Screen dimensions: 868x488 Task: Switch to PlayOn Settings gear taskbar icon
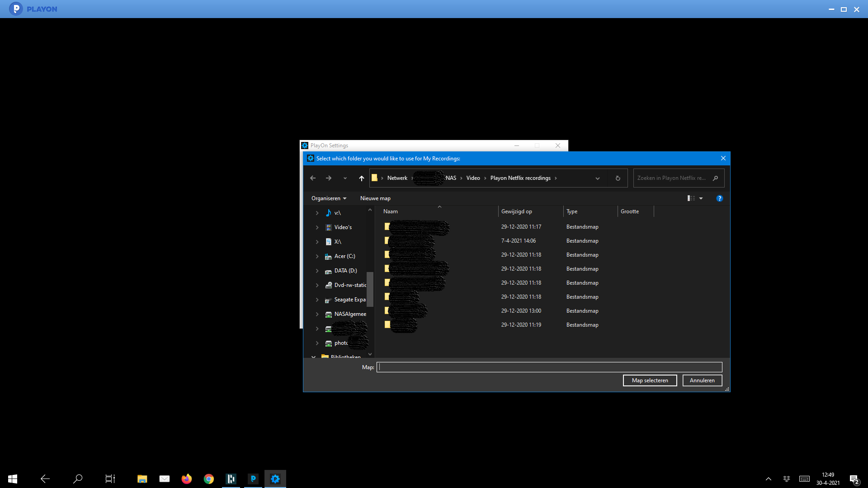point(275,479)
